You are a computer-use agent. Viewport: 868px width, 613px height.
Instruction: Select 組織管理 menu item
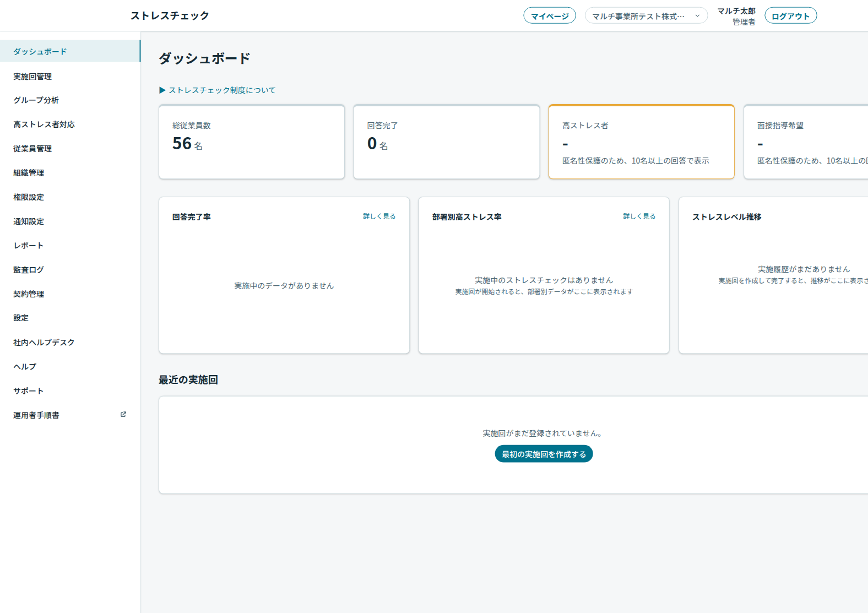coord(70,173)
